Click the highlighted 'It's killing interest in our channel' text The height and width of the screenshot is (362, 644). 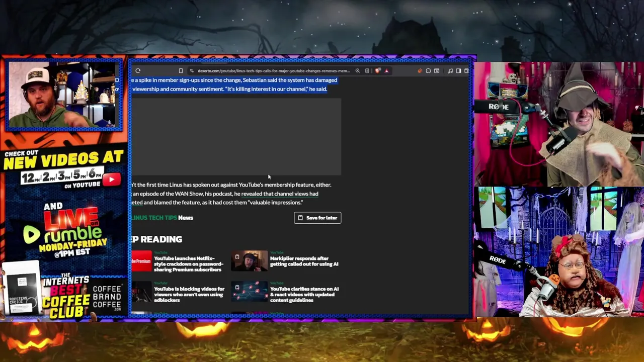(267, 89)
